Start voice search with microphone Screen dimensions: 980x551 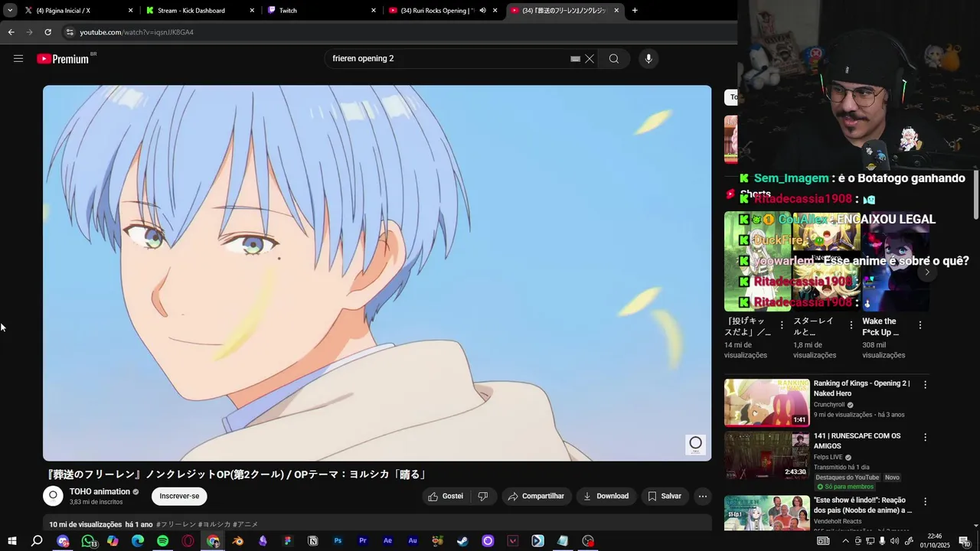648,59
